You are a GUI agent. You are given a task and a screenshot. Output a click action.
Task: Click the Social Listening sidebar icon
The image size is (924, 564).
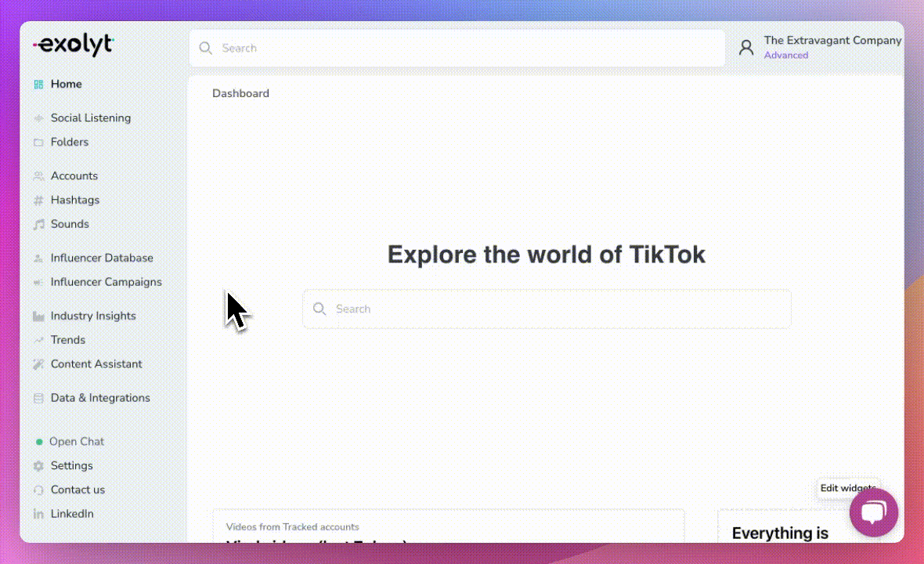[x=38, y=117]
